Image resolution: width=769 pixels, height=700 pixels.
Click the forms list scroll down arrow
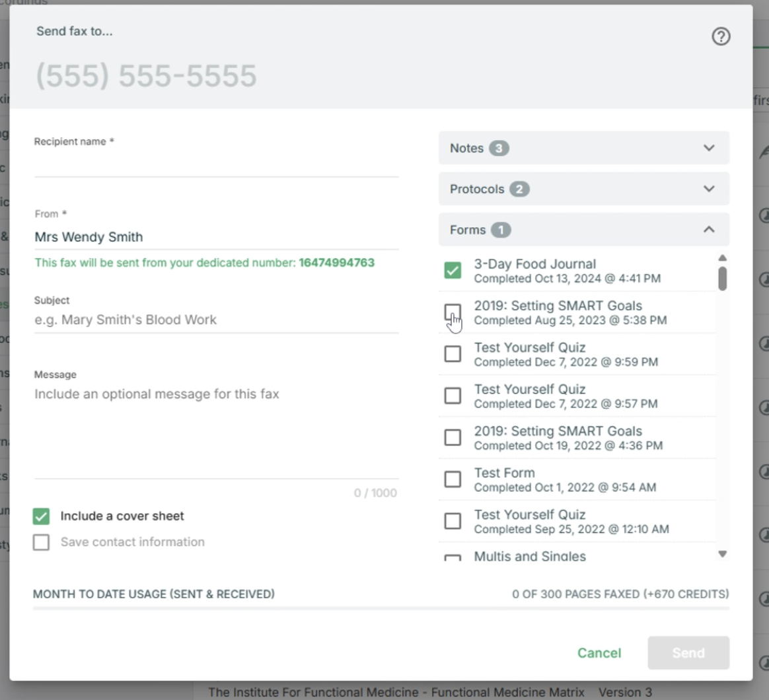[x=722, y=554]
